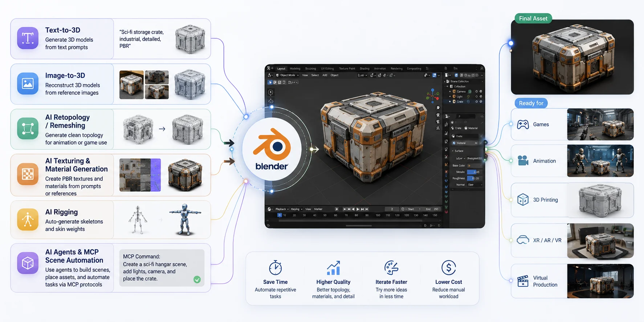This screenshot has height=322, width=644.
Task: Open the viewport editor type dropdown
Action: (x=270, y=75)
